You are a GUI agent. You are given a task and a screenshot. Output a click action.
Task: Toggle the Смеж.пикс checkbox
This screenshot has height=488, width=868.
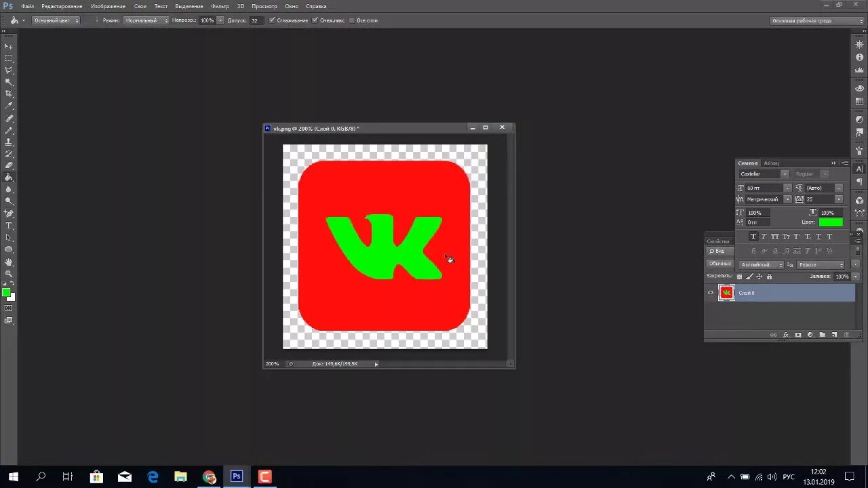(315, 20)
